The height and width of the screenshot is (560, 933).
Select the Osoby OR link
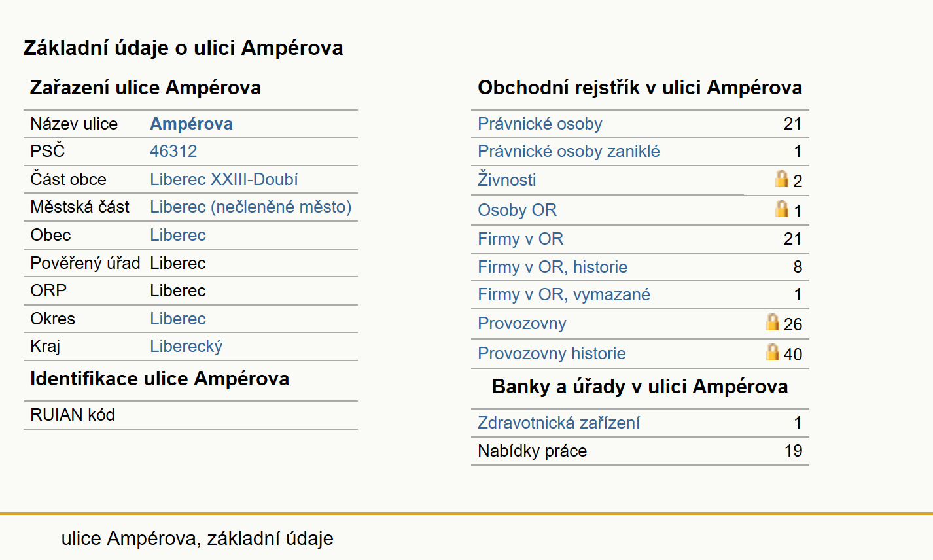click(x=517, y=210)
